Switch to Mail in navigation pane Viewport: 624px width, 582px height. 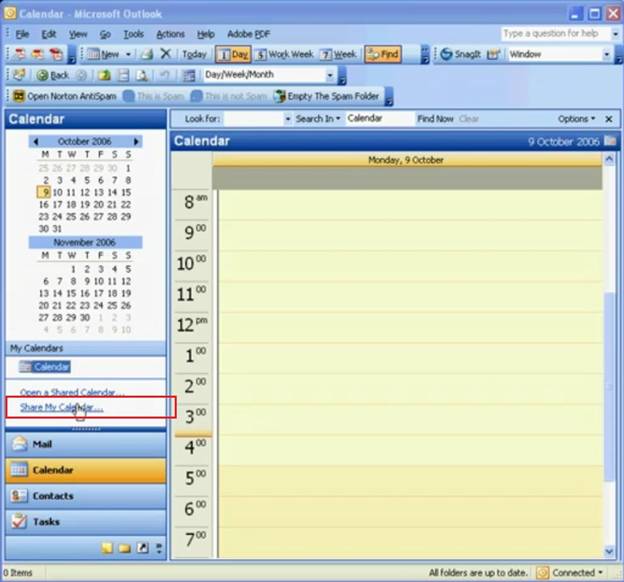86,444
